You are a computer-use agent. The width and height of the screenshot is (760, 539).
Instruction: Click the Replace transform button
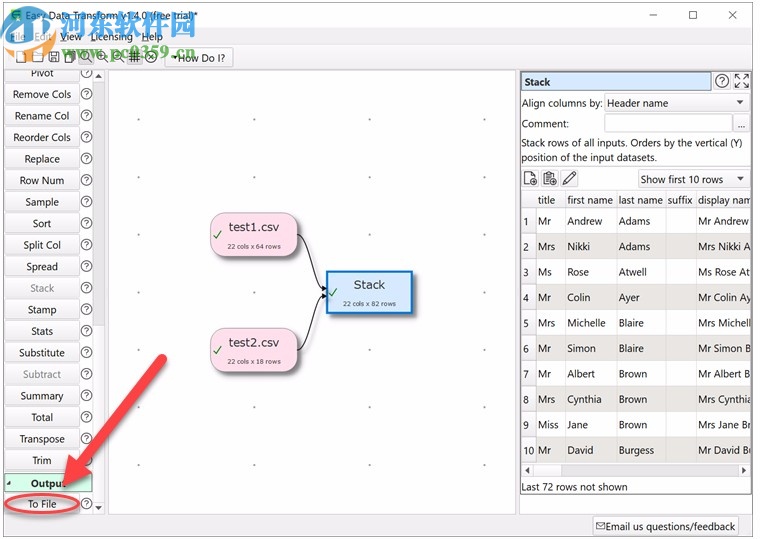42,159
